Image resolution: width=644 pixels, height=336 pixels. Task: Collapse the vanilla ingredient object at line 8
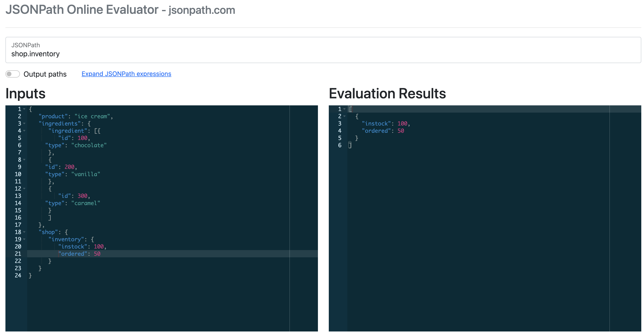(x=24, y=160)
